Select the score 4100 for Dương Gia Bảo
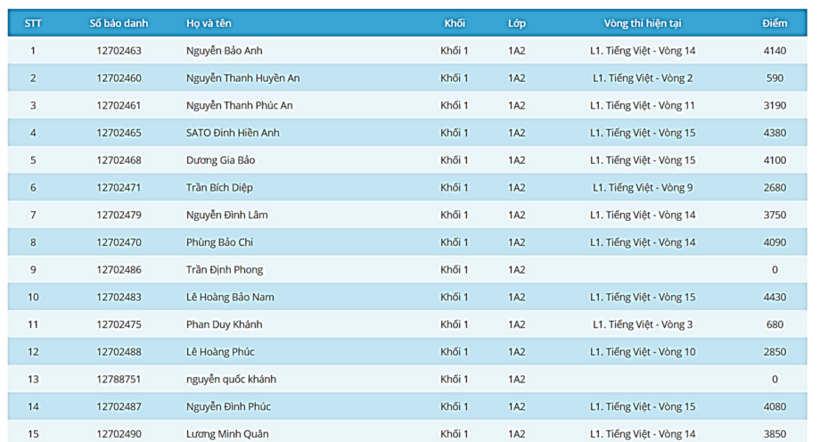Screen dimensions: 820x442 tap(774, 160)
